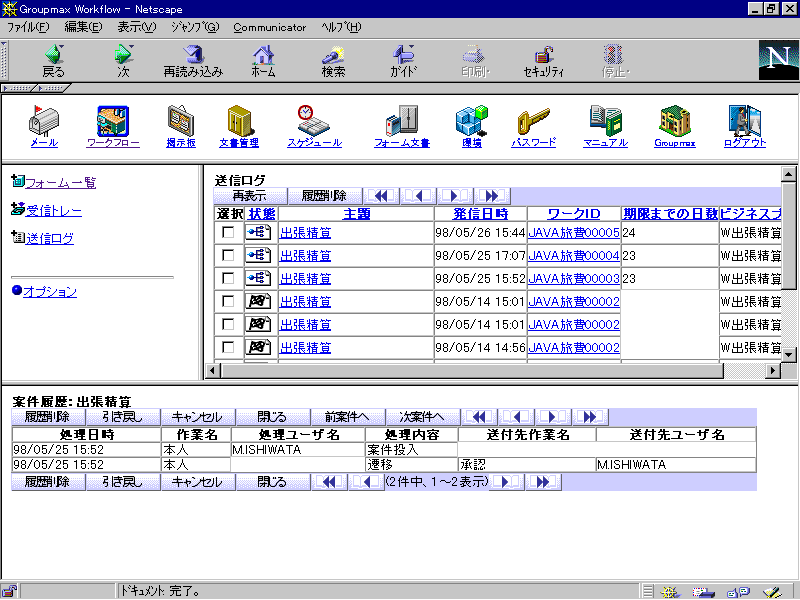800x600 pixels.
Task: Open the 送信ログ link in the sidebar
Action: pyautogui.click(x=49, y=238)
